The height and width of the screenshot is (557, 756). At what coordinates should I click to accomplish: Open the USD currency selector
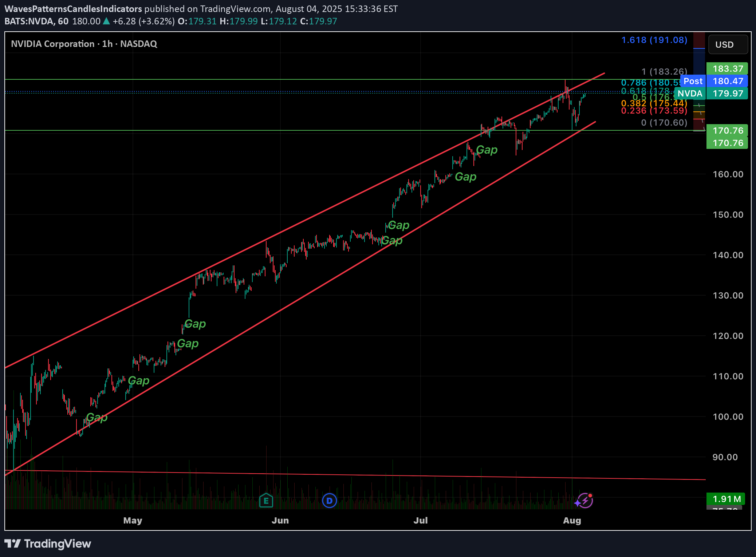[x=728, y=44]
